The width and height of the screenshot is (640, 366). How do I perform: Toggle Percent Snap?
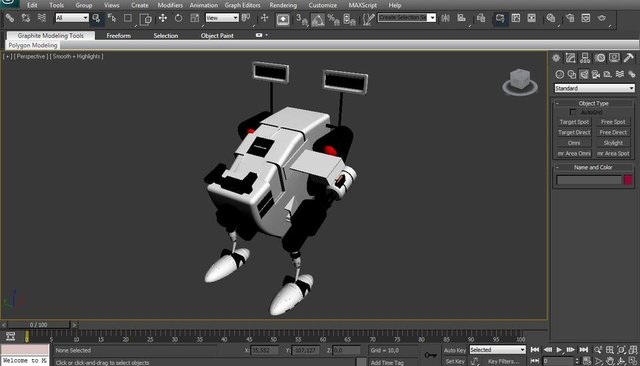pyautogui.click(x=333, y=19)
